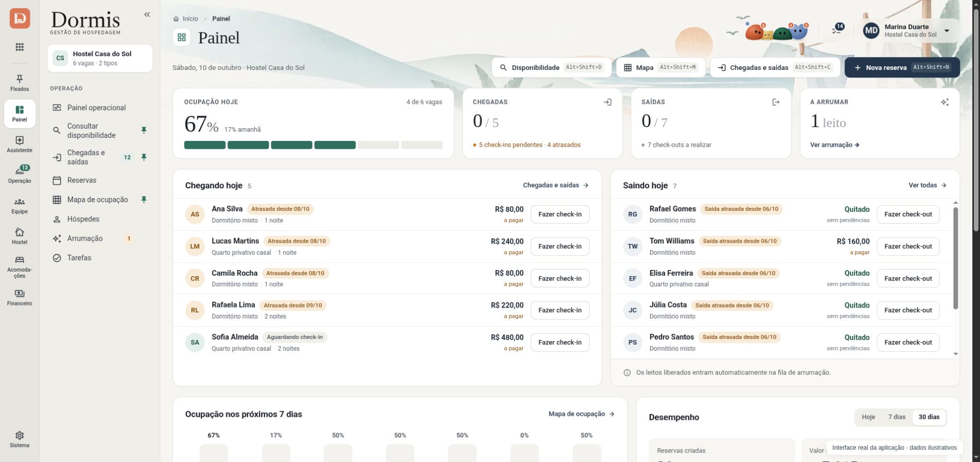980x462 pixels.
Task: Open Arrumação in sidebar menu
Action: click(x=100, y=239)
